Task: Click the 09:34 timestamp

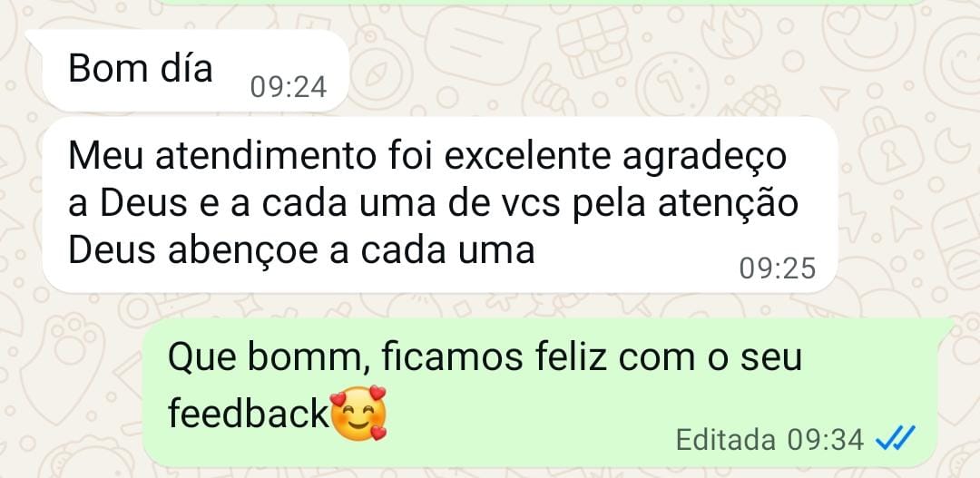Action: pos(825,440)
